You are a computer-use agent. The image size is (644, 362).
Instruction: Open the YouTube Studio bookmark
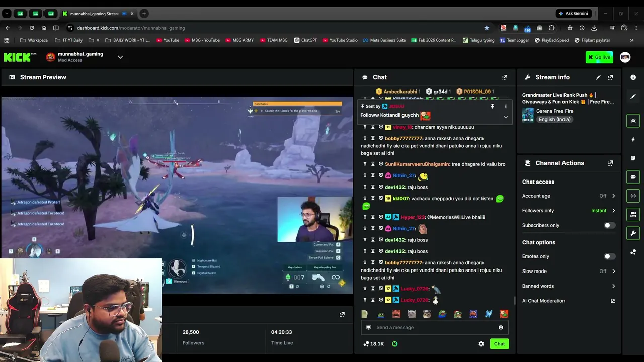point(340,40)
